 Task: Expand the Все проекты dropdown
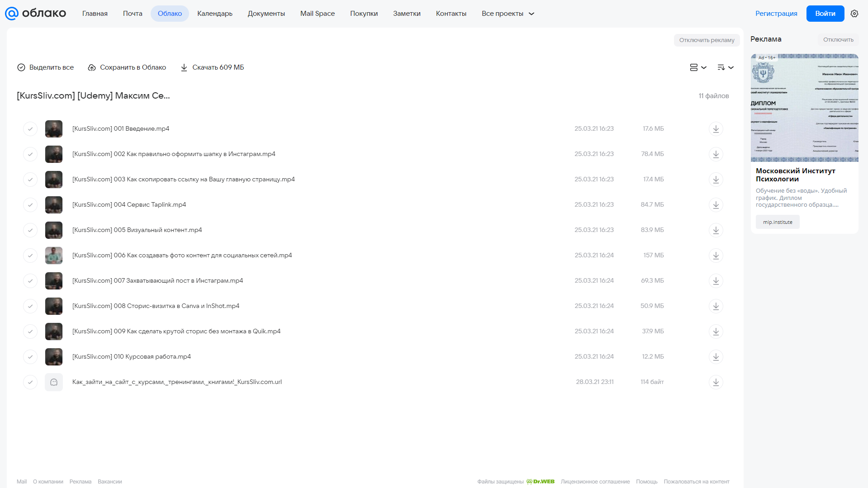pyautogui.click(x=508, y=14)
